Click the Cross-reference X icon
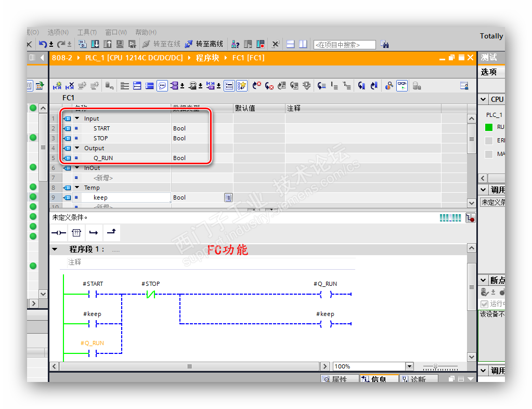The width and height of the screenshot is (532, 409). coord(276,44)
